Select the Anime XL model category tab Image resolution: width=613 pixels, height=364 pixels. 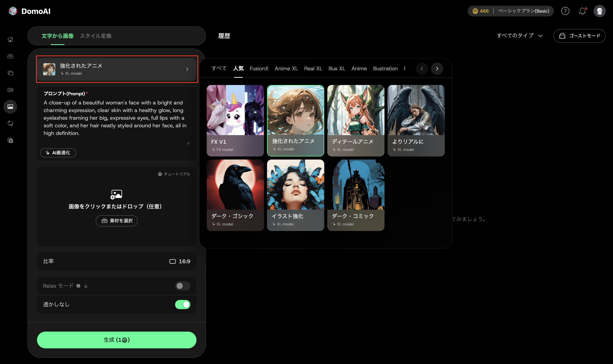[x=286, y=69]
